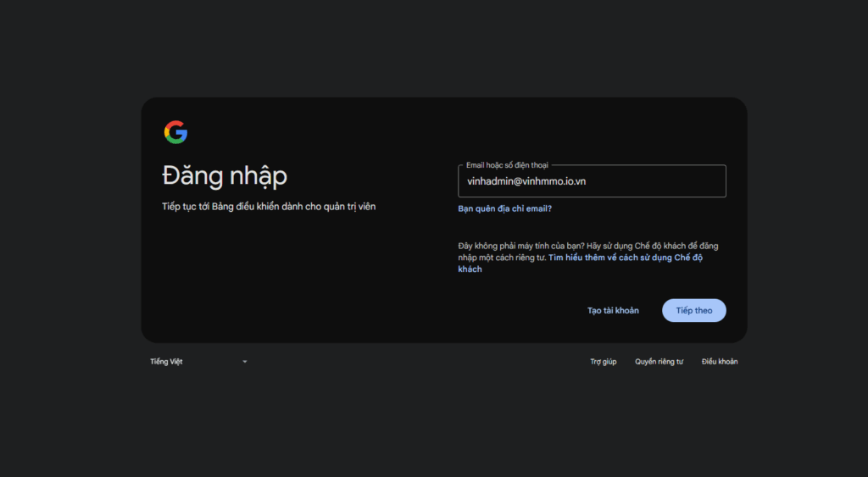This screenshot has width=868, height=477.
Task: Open the Điều khoản terms link
Action: pos(720,362)
